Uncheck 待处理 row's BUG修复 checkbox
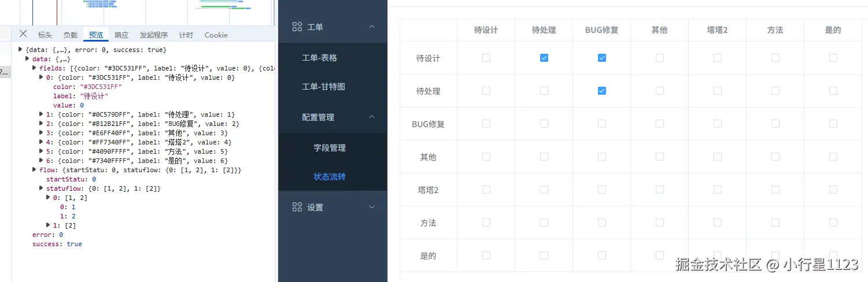This screenshot has width=868, height=282. pos(601,91)
